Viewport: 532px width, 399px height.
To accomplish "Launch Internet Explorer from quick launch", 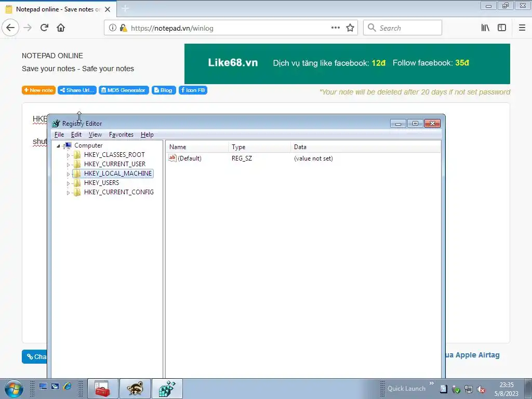I will [67, 387].
